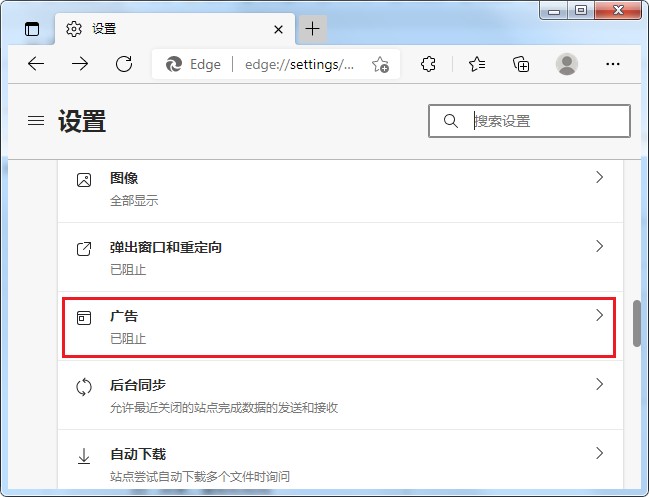Expand the 广告 setting chevron
This screenshot has height=497, width=649.
click(x=599, y=315)
